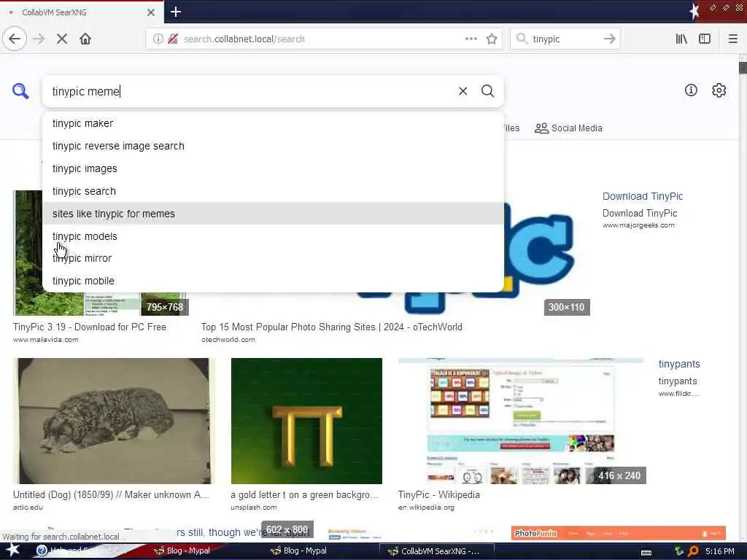
Task: Open the taskbar start star button
Action: pos(12,550)
